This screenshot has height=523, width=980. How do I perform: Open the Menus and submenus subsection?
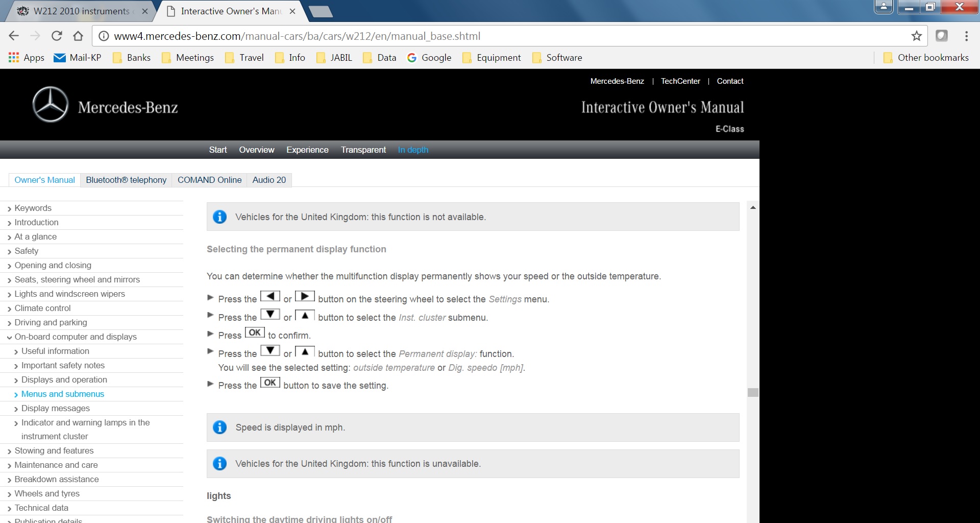tap(62, 394)
